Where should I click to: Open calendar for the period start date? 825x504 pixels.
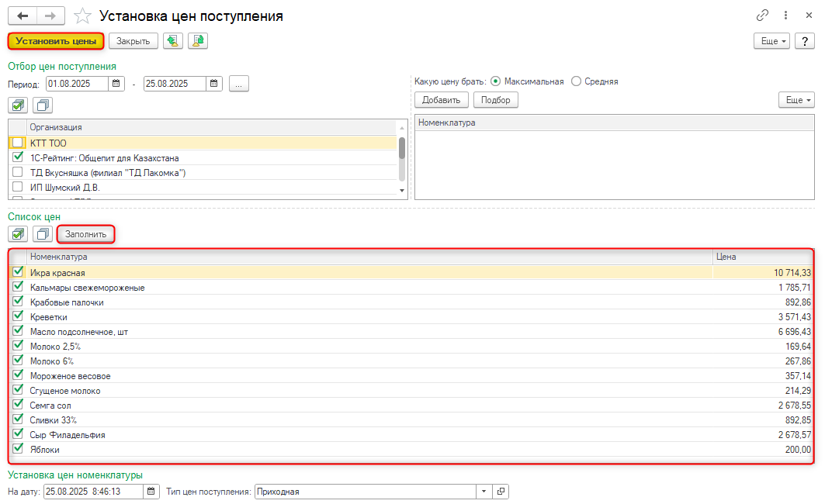coord(116,84)
